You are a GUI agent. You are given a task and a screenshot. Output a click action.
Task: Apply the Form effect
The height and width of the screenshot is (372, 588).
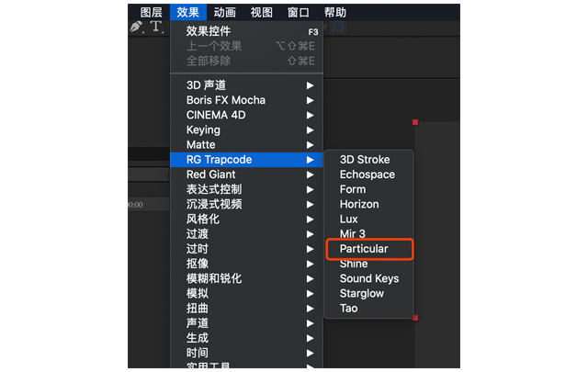pos(369,189)
